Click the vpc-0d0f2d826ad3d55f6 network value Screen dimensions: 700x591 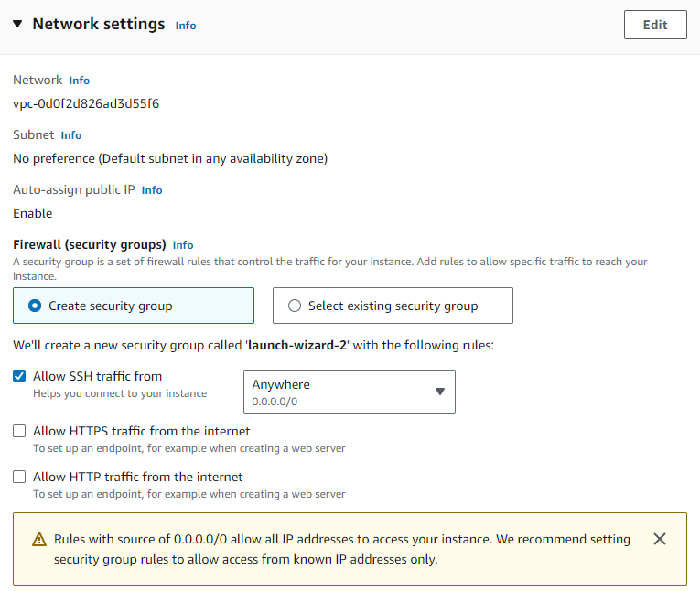[x=86, y=103]
